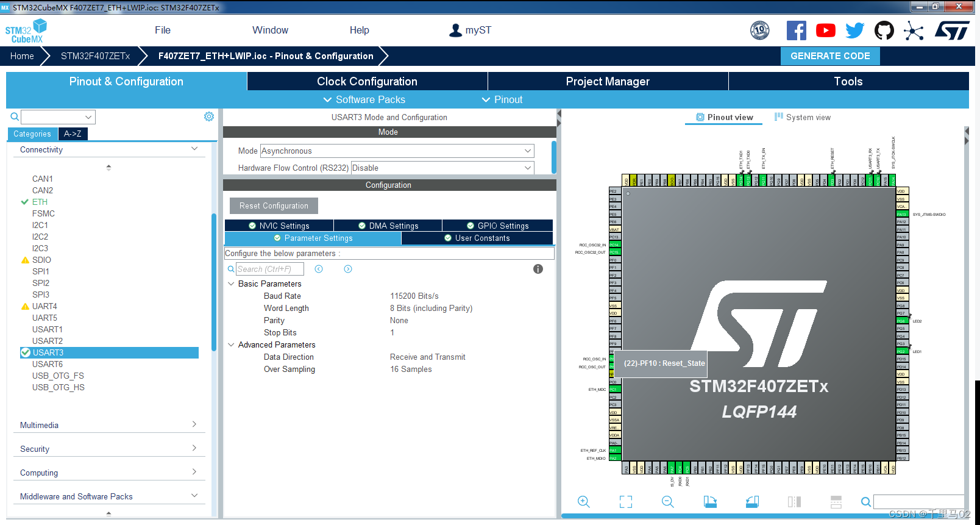
Task: Switch to Clock Configuration tab
Action: point(367,81)
